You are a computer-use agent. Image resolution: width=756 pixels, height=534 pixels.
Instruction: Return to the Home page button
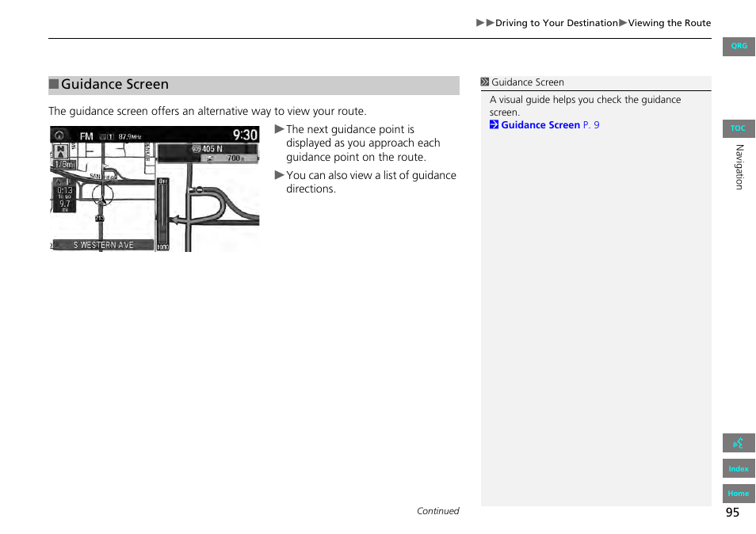point(738,493)
